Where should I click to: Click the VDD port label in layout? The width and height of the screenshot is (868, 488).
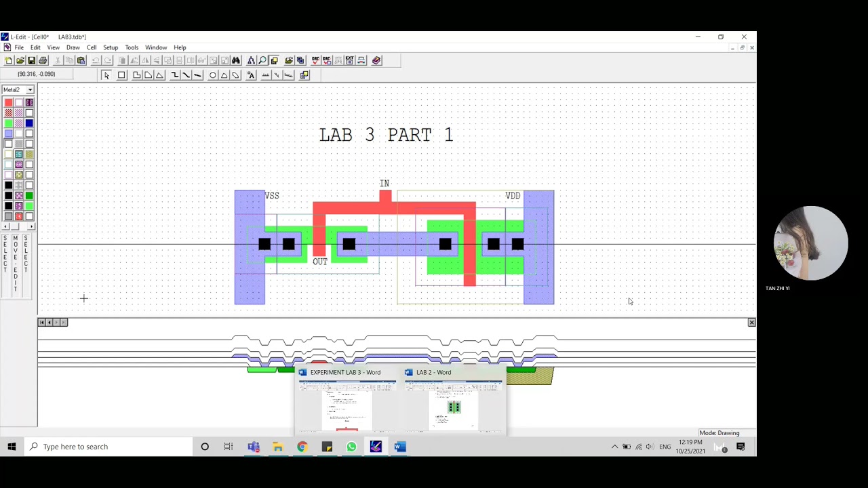[x=513, y=196]
